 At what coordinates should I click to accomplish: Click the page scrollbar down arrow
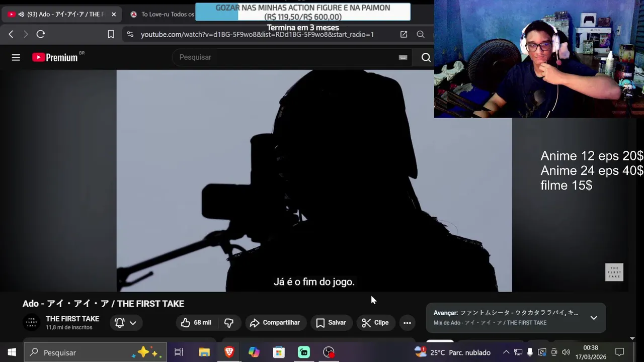(632, 338)
